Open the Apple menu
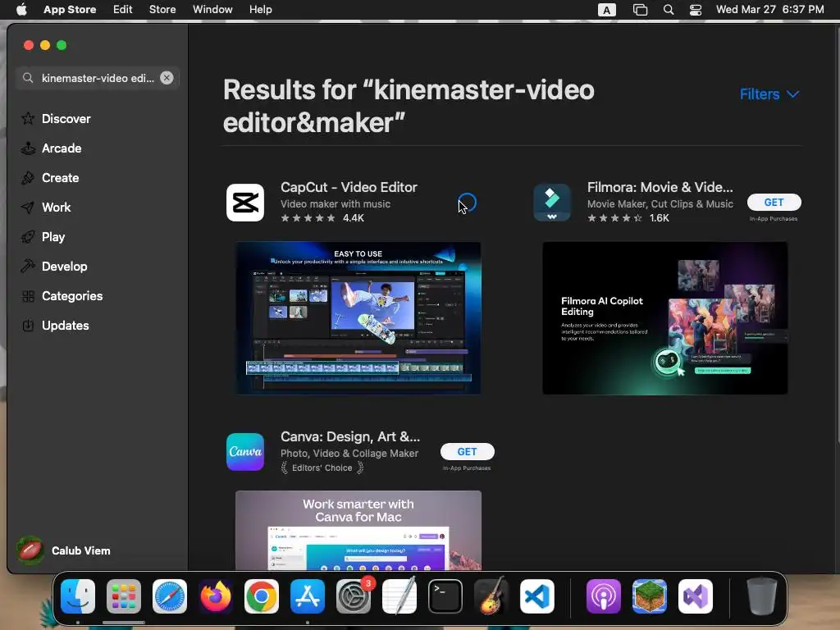This screenshot has height=630, width=840. point(21,10)
